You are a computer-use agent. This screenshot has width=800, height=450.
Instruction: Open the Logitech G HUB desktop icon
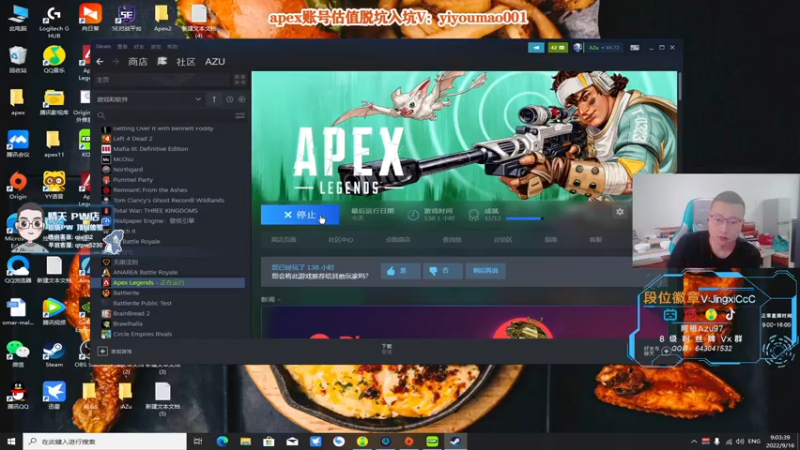(54, 22)
